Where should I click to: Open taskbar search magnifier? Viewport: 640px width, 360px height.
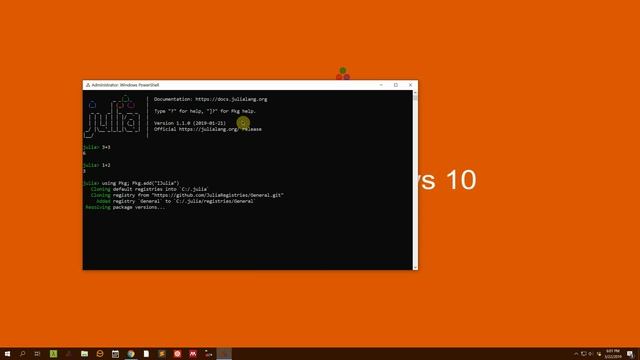pyautogui.click(x=22, y=354)
